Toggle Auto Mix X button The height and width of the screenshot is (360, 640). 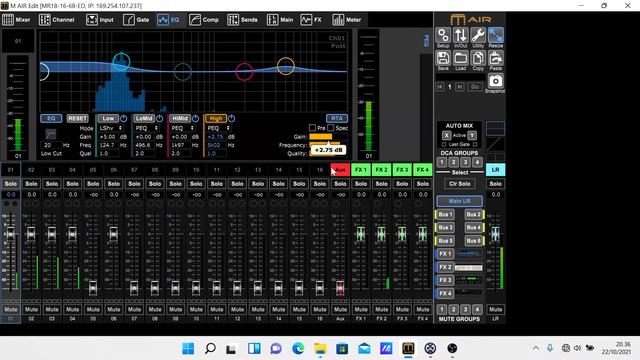447,136
